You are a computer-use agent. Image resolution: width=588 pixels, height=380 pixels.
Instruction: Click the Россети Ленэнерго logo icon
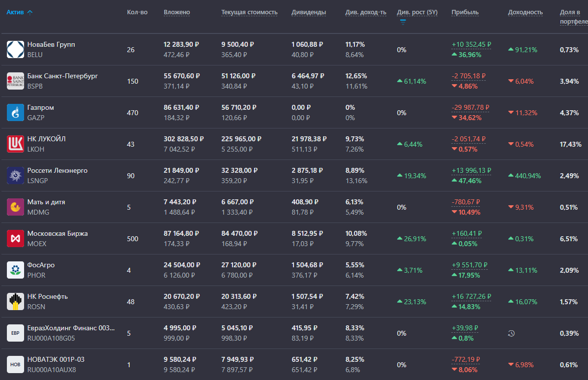pyautogui.click(x=15, y=176)
